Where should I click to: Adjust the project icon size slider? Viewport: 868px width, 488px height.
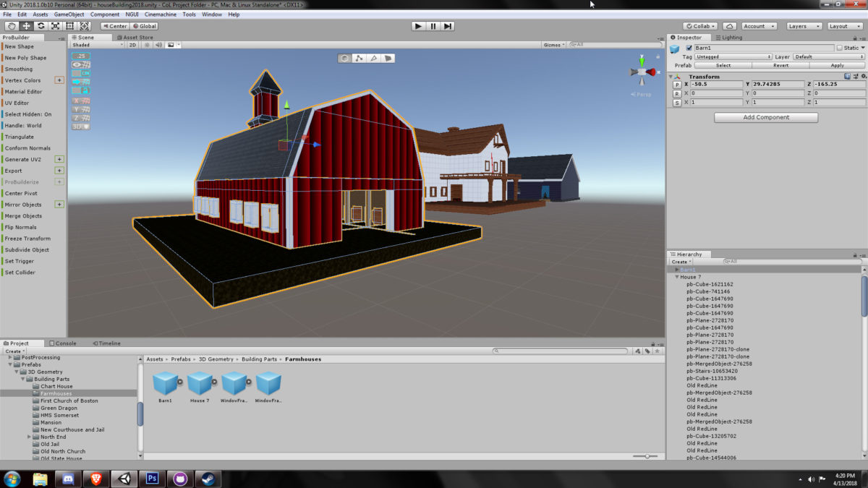[x=647, y=456]
